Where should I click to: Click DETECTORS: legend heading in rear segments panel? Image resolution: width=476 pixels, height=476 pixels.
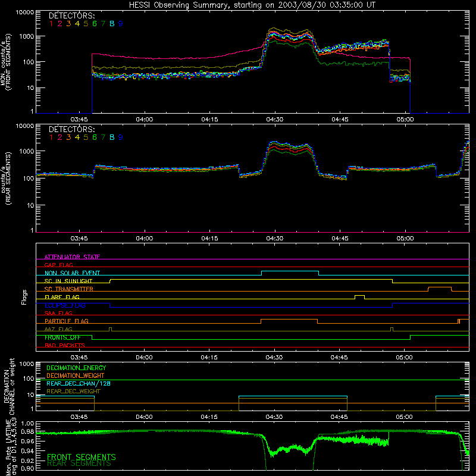(x=71, y=129)
